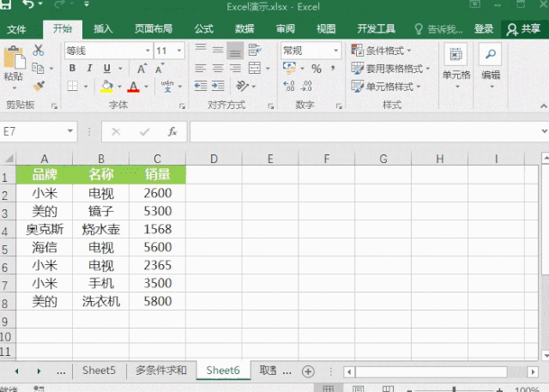The height and width of the screenshot is (392, 549).
Task: Align cell text right
Action: click(235, 68)
